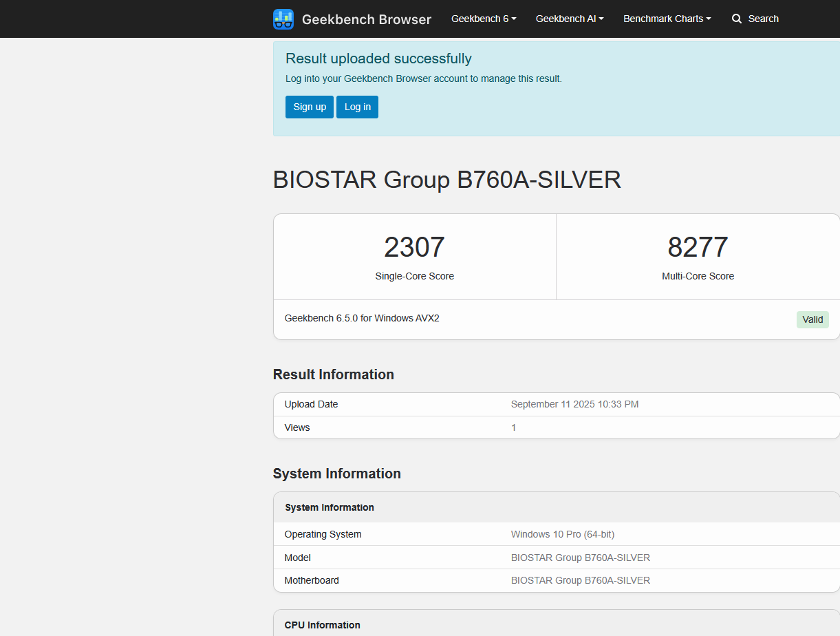Expand the Geekbench 6 dropdown menu
This screenshot has width=840, height=636.
point(484,19)
